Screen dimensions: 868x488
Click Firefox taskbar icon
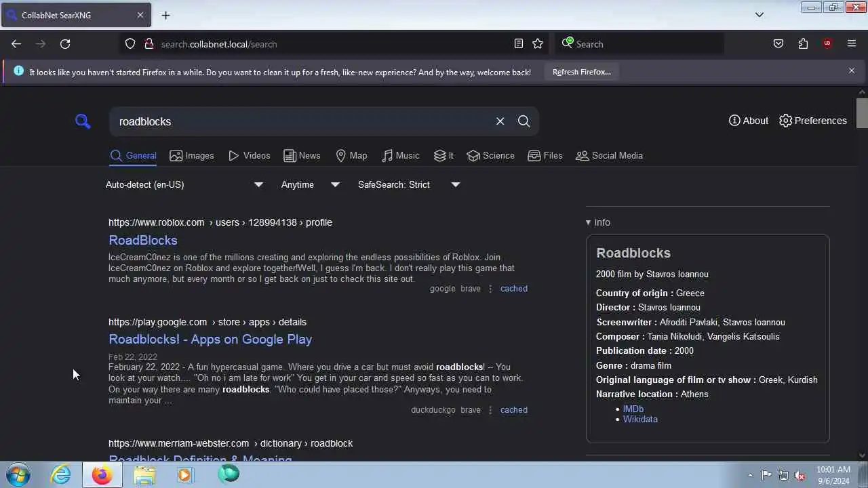[x=102, y=474]
